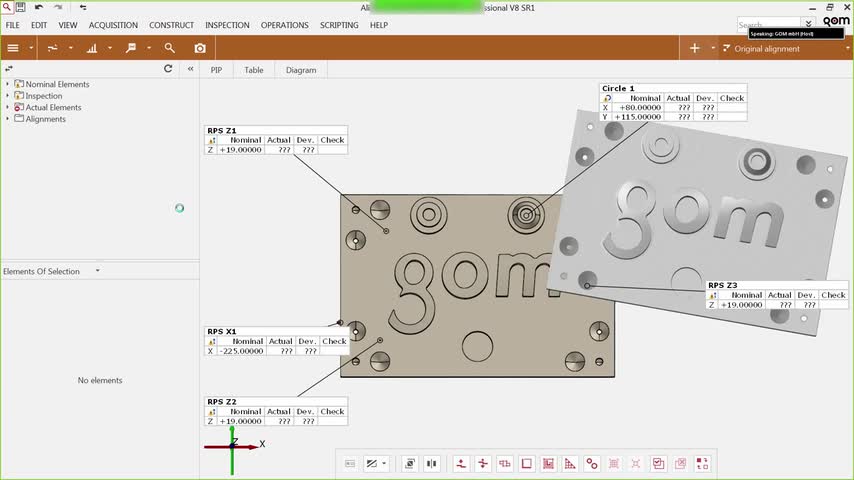Click the triangle grid selection icon
This screenshot has height=480, width=854.
coord(570,464)
